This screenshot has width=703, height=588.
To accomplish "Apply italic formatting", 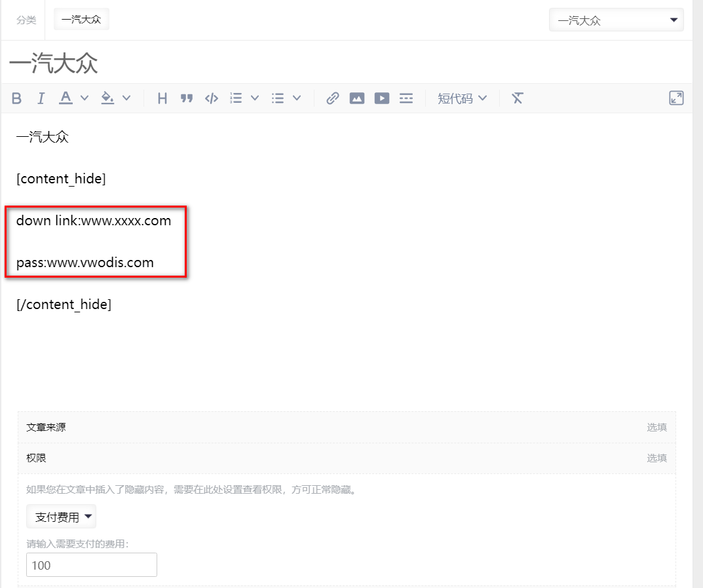I will coord(41,98).
